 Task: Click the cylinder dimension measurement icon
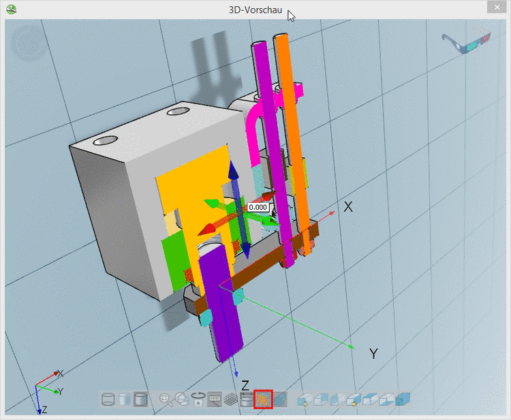247,400
